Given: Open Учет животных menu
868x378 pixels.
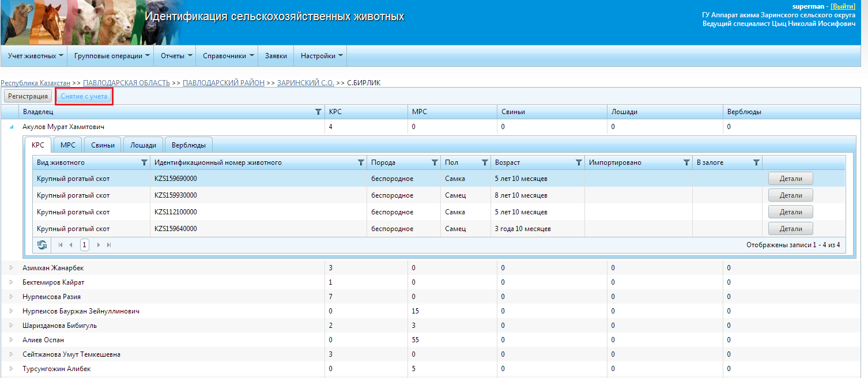Looking at the screenshot, I should (35, 56).
